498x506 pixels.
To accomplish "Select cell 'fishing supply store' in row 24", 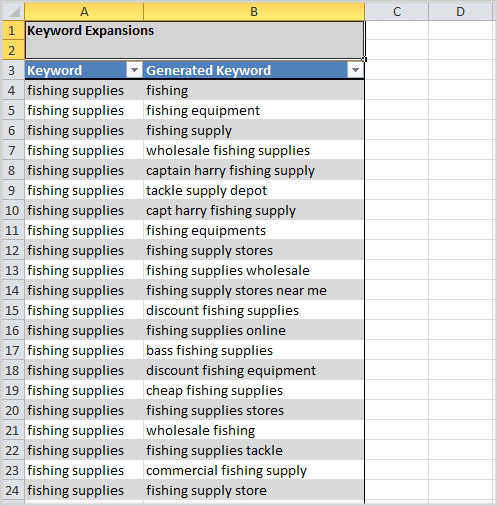I will (254, 490).
